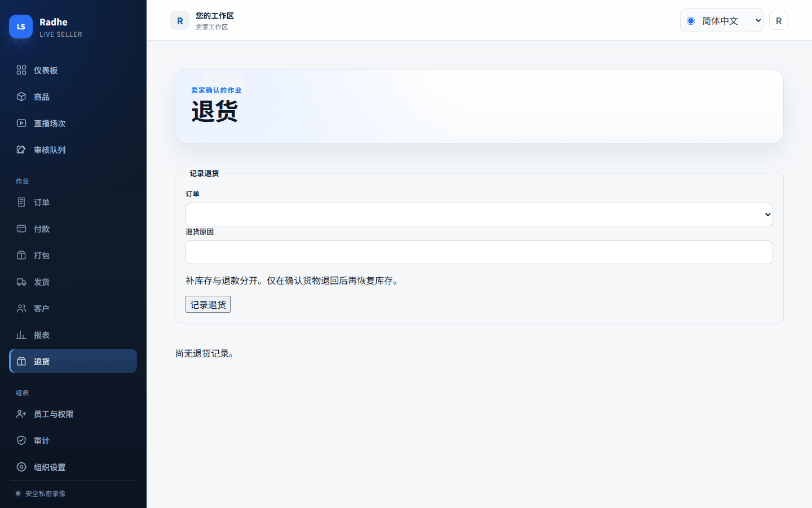Click the LS logo badge

(x=21, y=27)
